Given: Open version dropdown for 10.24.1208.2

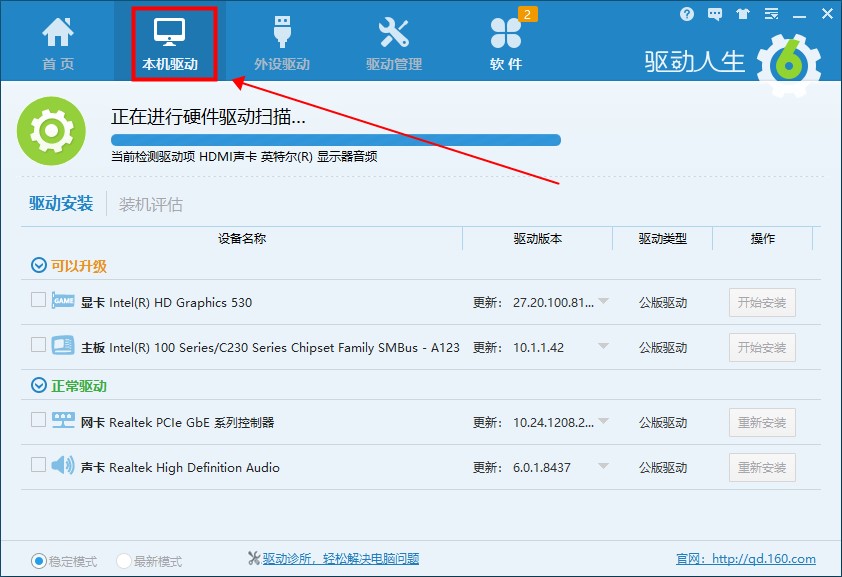Looking at the screenshot, I should [604, 421].
